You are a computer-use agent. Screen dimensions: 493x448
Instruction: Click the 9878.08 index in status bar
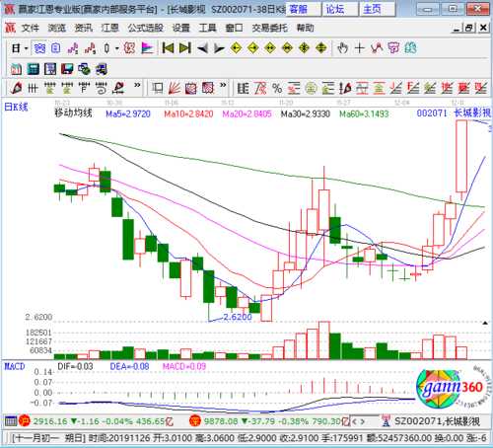[221, 421]
